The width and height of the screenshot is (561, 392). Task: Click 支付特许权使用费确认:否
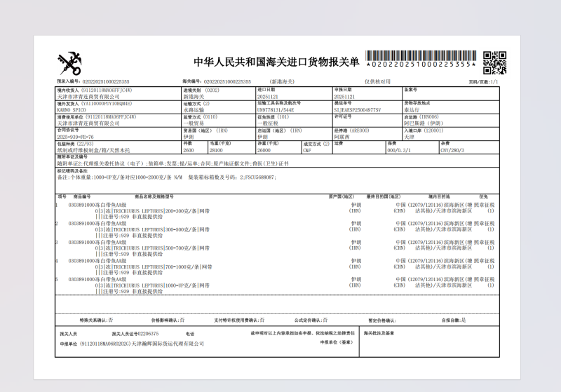tap(239, 320)
